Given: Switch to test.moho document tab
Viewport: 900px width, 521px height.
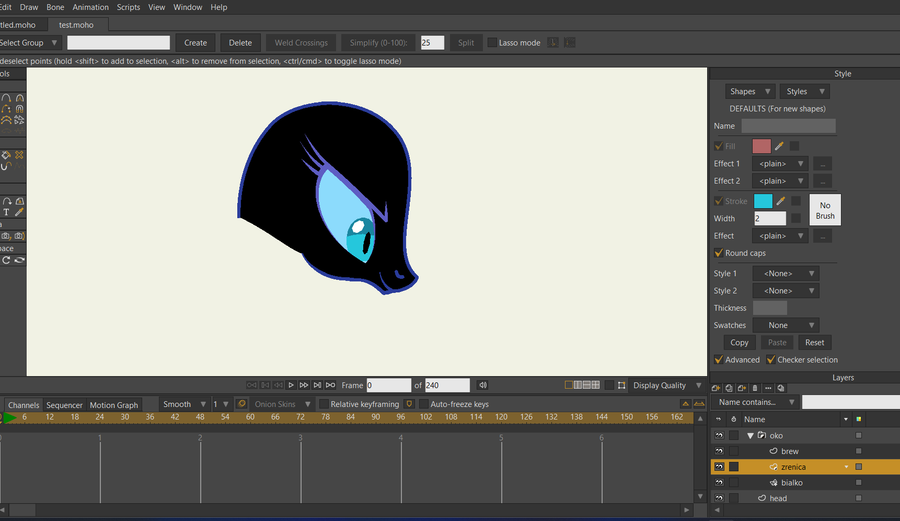Looking at the screenshot, I should click(x=76, y=25).
